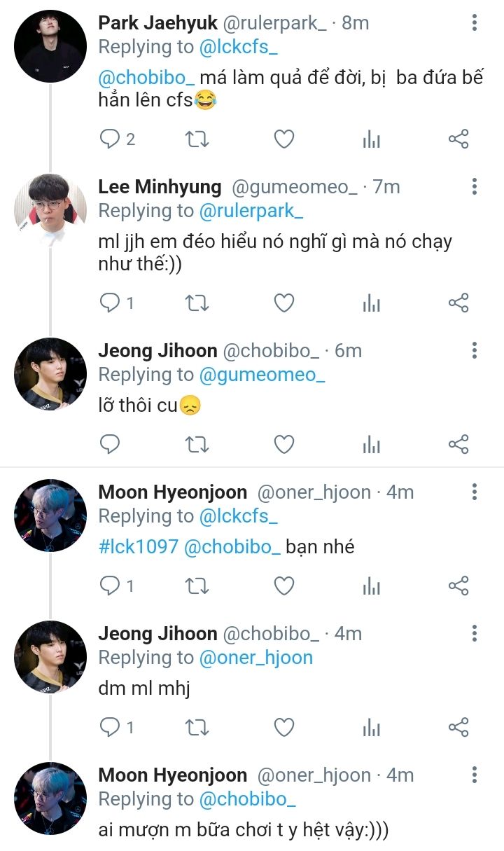Retweet Park Jaehyuk's tweet
The height and width of the screenshot is (851, 504).
(x=197, y=139)
